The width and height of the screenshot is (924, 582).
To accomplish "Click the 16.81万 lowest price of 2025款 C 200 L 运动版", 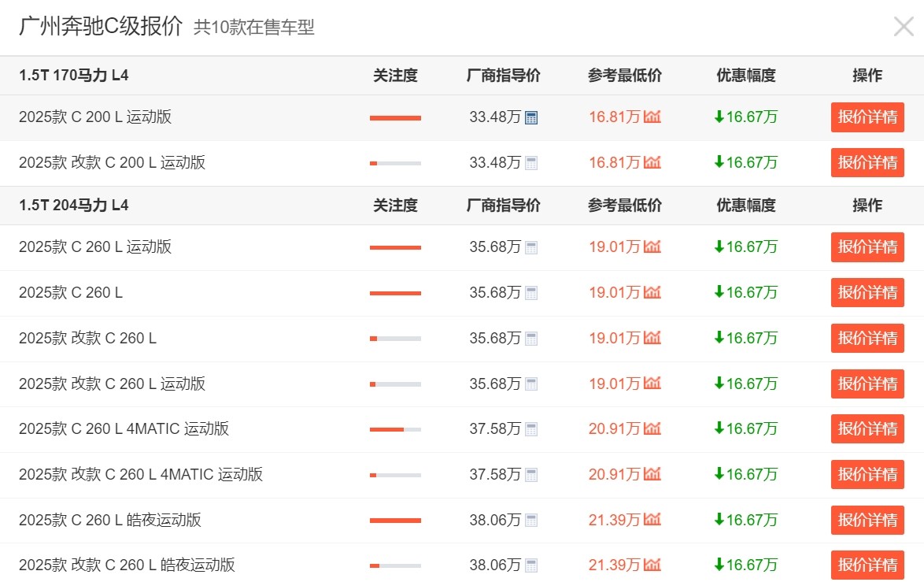I will (x=614, y=117).
